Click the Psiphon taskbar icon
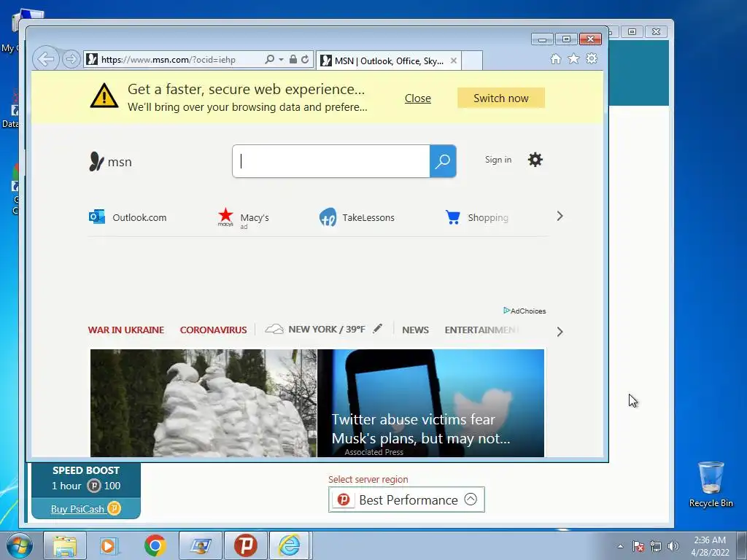This screenshot has width=747, height=560. point(246,545)
